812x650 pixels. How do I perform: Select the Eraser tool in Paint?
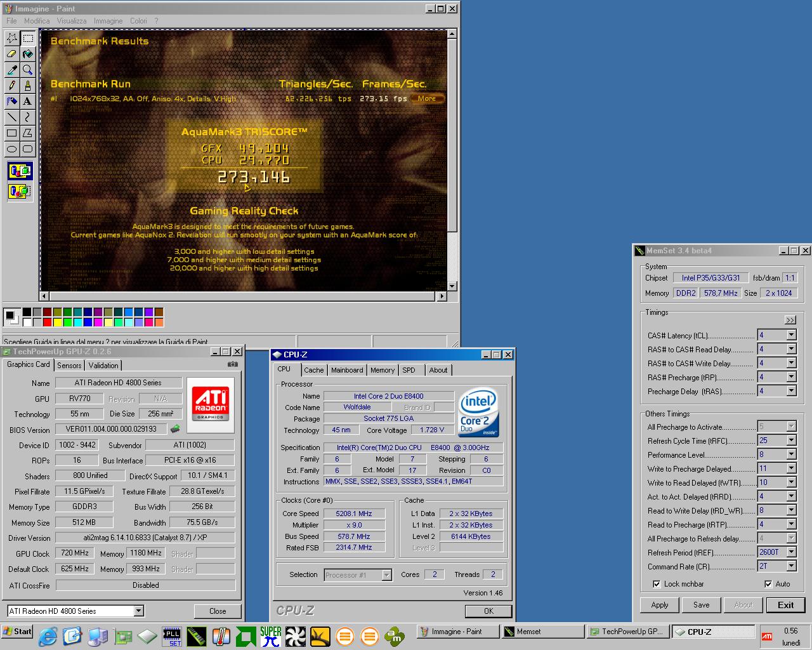(x=12, y=54)
